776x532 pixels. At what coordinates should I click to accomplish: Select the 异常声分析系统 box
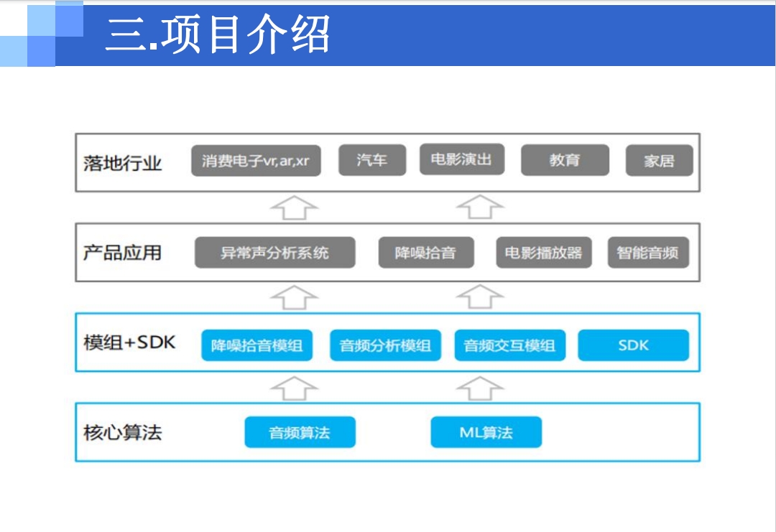pyautogui.click(x=274, y=253)
